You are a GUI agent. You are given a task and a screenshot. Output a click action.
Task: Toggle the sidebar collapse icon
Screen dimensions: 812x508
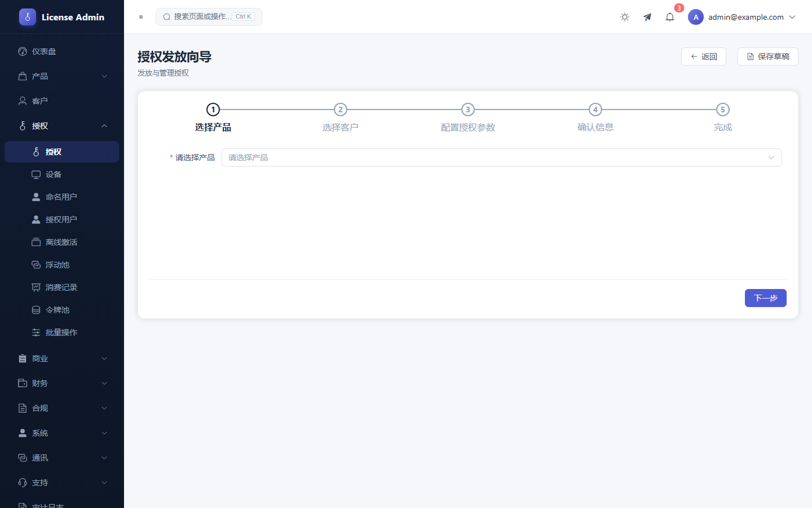pyautogui.click(x=141, y=17)
